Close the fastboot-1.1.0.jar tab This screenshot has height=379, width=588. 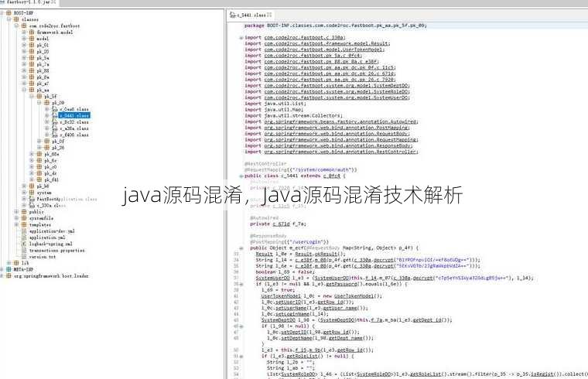(53, 2)
